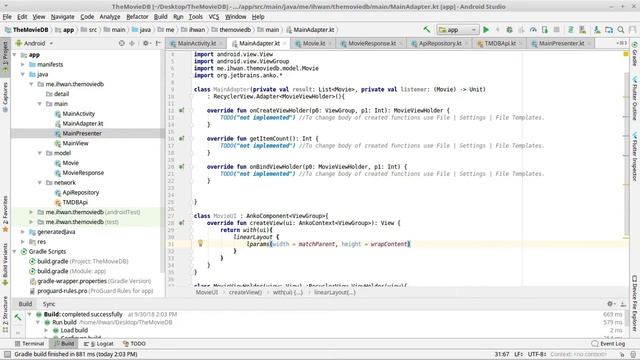
Task: Switch to the MainActivity.kt tab
Action: pos(196,43)
